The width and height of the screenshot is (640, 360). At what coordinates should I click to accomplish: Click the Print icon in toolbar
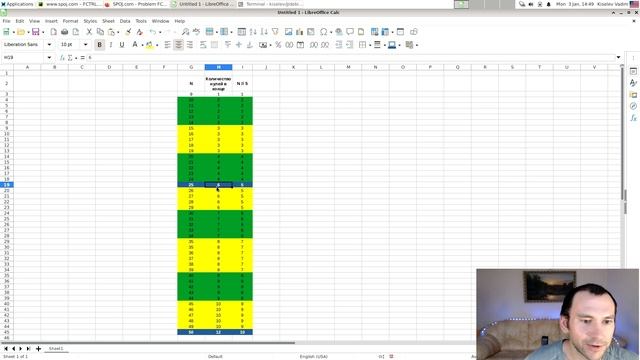(64, 32)
